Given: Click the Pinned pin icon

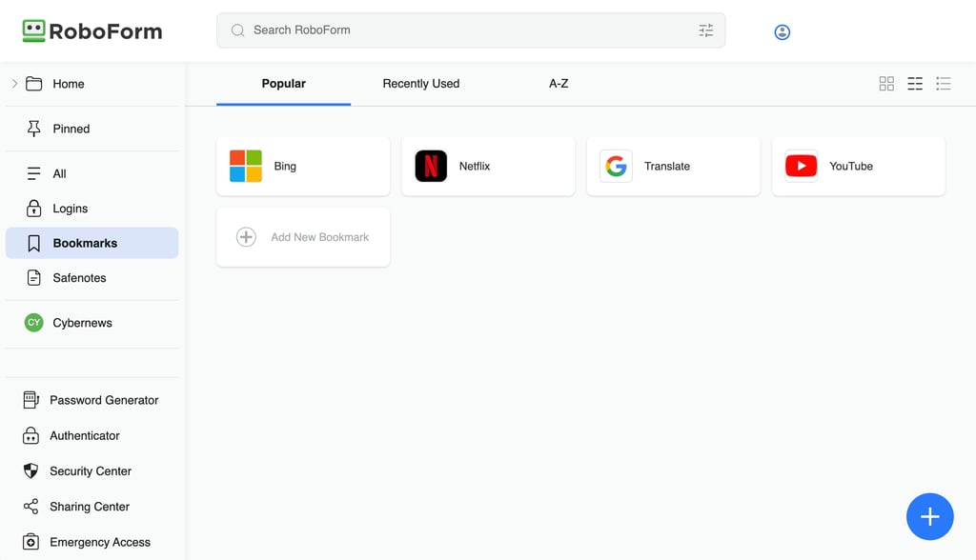Looking at the screenshot, I should point(34,129).
